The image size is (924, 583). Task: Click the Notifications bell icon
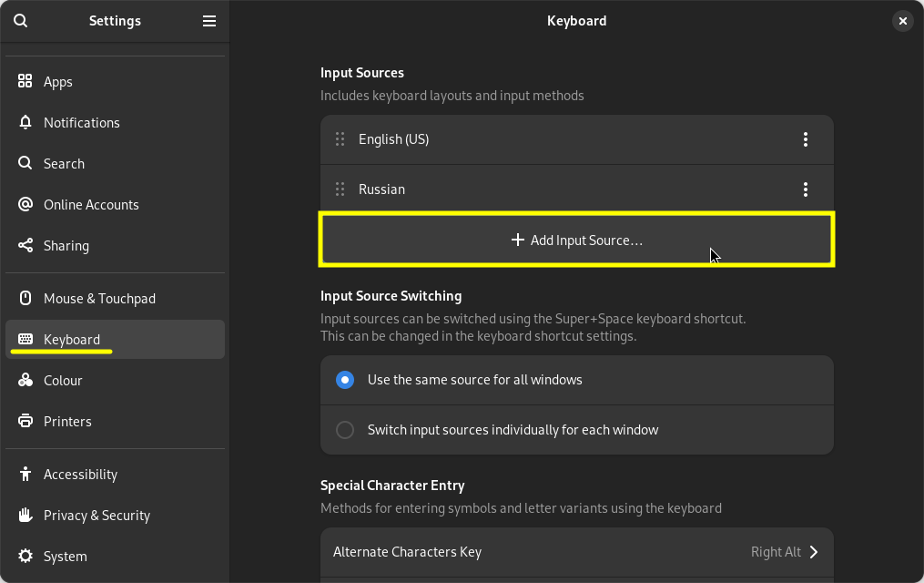pos(25,123)
